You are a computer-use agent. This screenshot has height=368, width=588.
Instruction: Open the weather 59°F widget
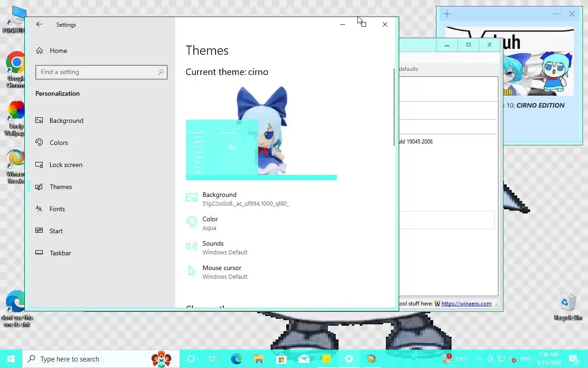455,359
